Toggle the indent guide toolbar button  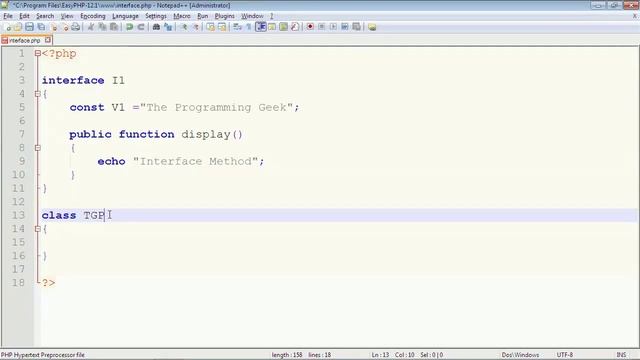point(260,27)
